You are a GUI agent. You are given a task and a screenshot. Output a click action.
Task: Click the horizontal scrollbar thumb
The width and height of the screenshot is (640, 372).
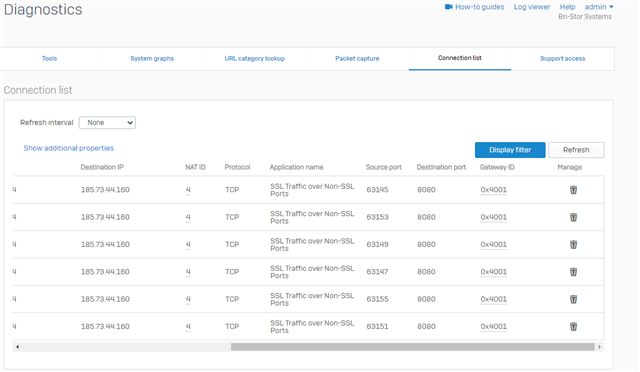pyautogui.click(x=413, y=347)
